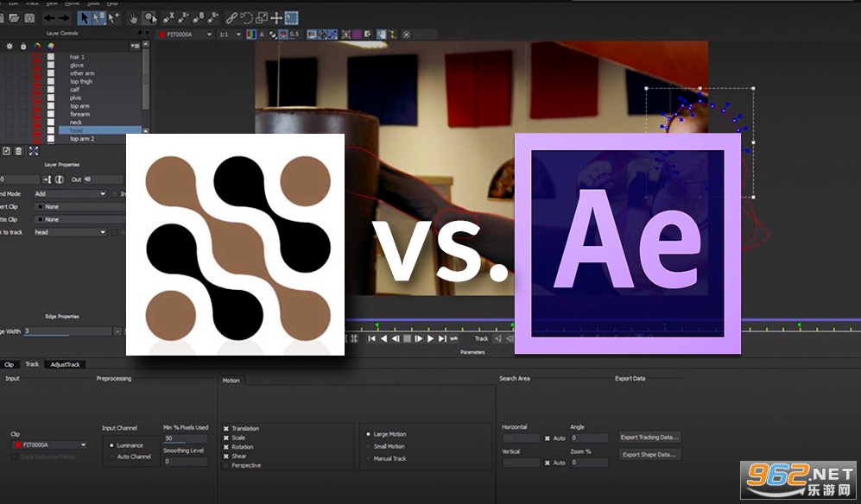
Task: Click the undo left arrow icon
Action: point(49,18)
